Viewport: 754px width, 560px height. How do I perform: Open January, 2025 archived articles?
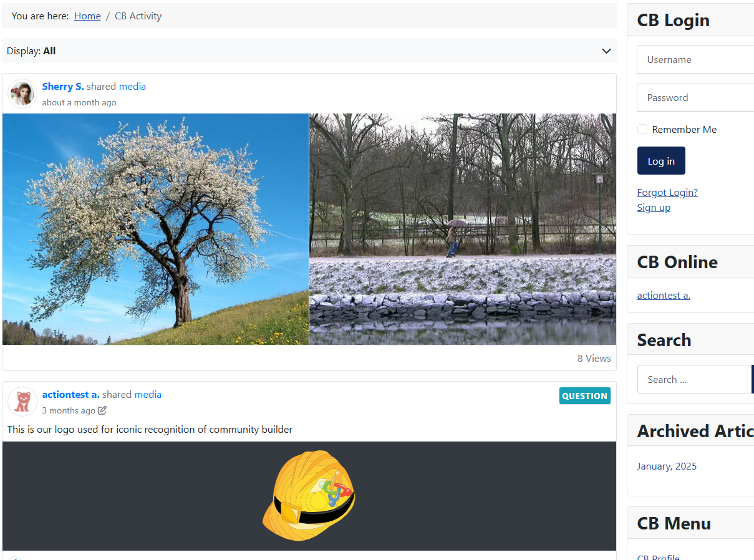[667, 466]
